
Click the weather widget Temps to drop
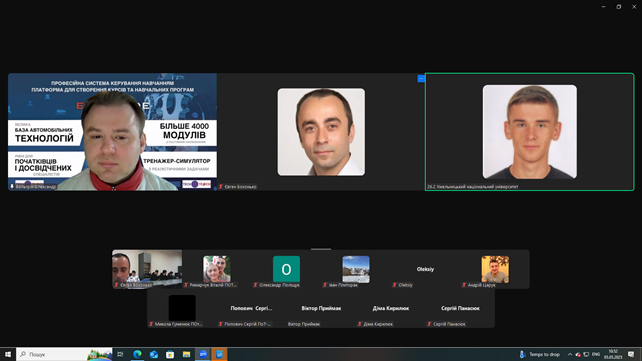click(x=539, y=354)
